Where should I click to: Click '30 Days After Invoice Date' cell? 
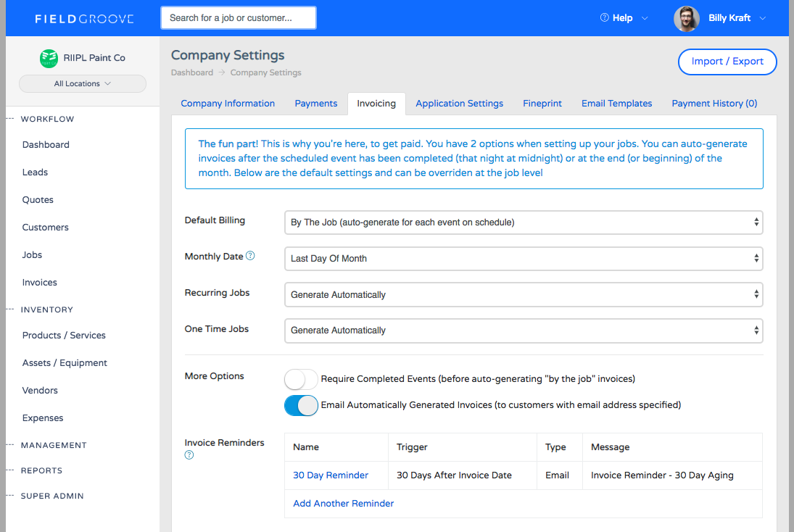463,475
